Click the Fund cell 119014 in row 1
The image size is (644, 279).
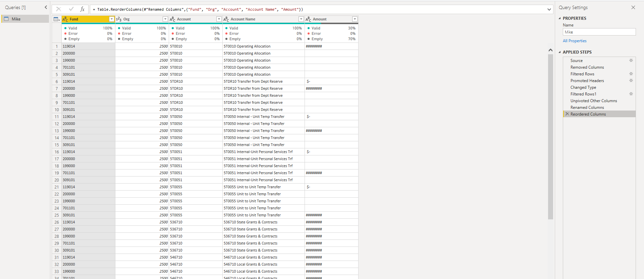pos(88,46)
